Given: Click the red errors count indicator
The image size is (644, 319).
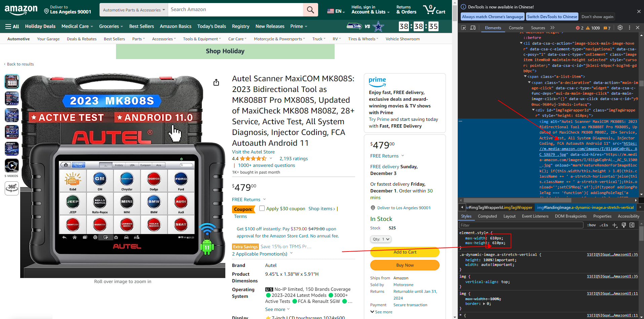Looking at the screenshot, I should [580, 28].
